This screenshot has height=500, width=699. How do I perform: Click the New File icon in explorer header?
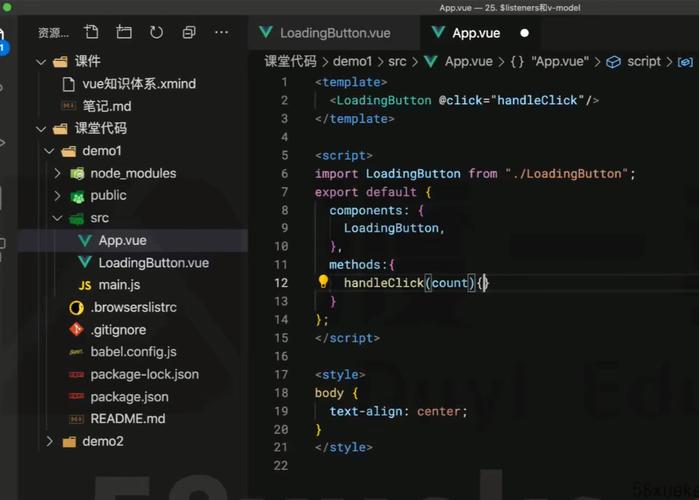point(91,32)
